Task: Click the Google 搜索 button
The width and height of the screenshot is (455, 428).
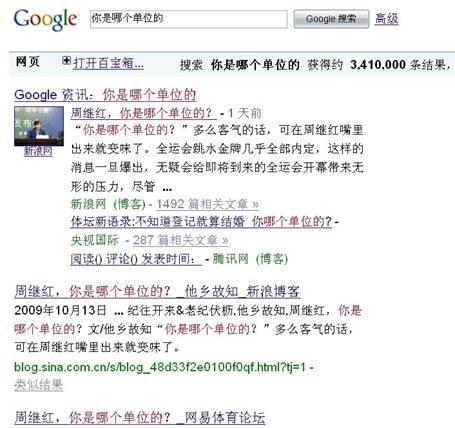Action: tap(331, 19)
